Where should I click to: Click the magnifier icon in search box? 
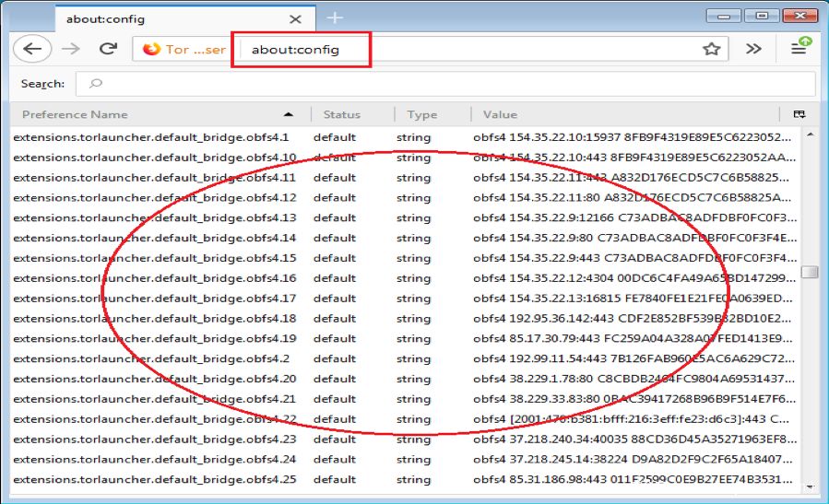pyautogui.click(x=95, y=84)
